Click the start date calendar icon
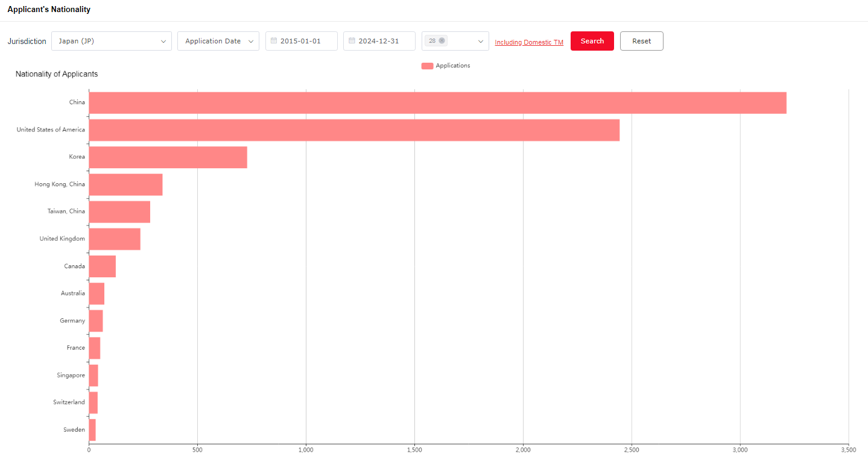 click(x=274, y=41)
